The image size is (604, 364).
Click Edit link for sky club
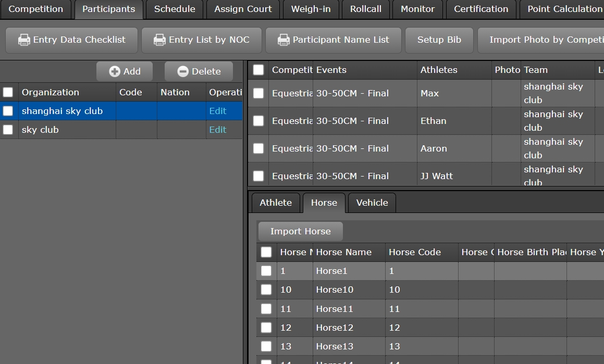[218, 130]
